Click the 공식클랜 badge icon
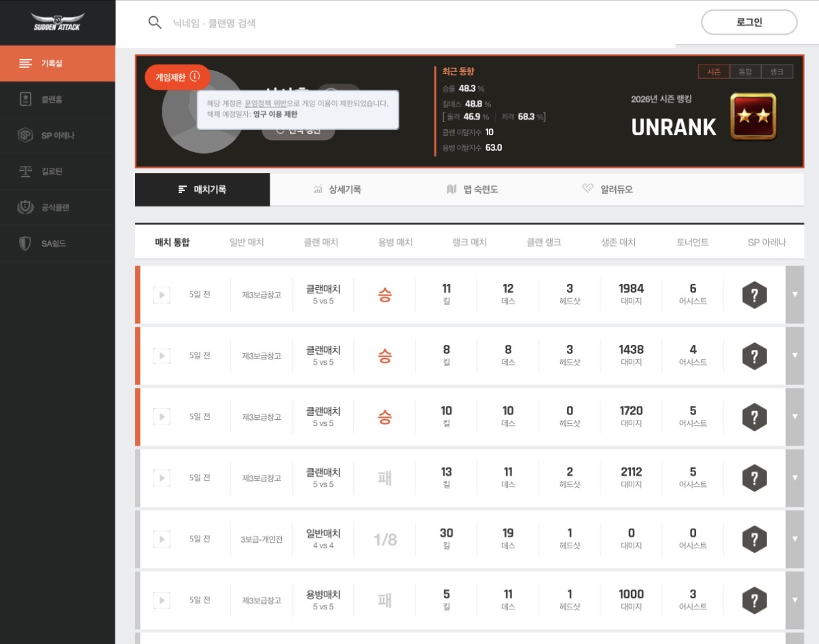This screenshot has height=644, width=819. coord(25,207)
